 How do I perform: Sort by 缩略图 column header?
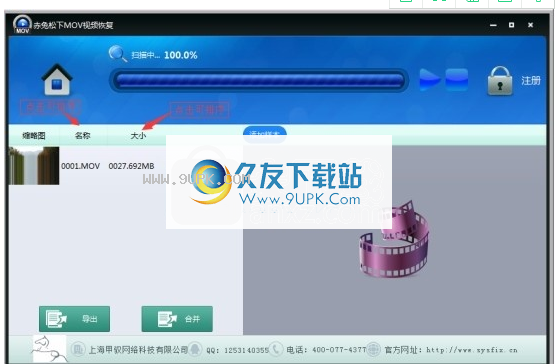(34, 136)
